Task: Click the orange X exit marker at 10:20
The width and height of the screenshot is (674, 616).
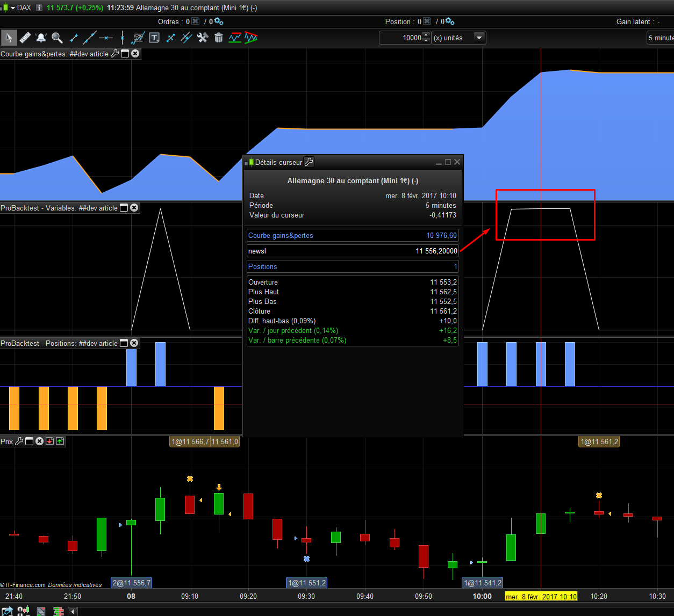Action: (x=599, y=495)
